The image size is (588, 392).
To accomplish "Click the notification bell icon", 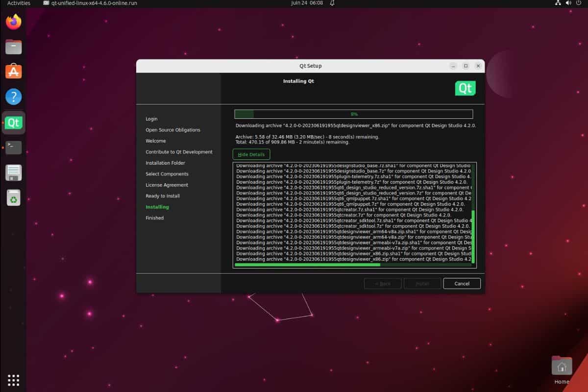I will [332, 3].
